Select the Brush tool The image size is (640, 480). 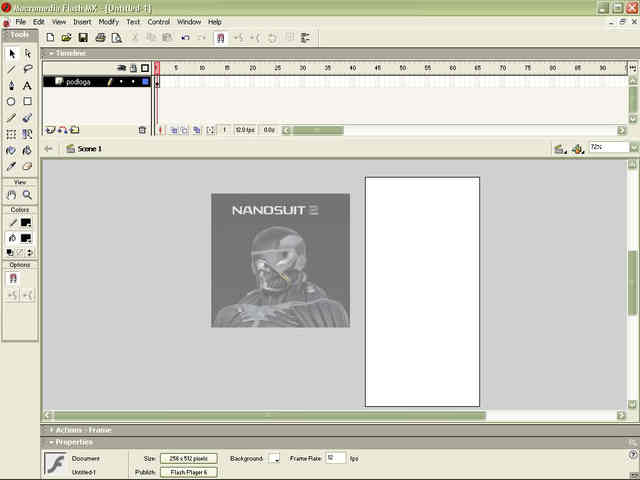click(27, 118)
